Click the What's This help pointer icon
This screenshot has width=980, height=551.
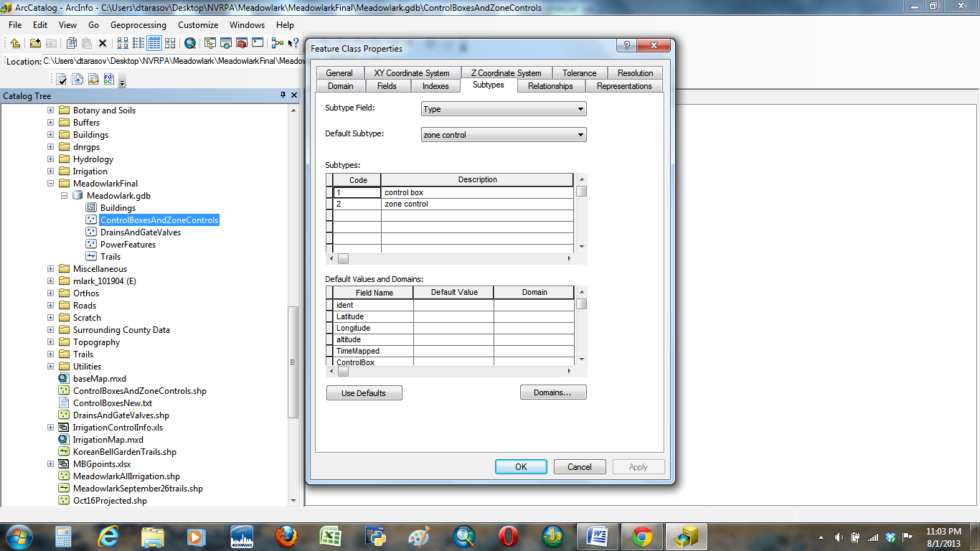(x=293, y=43)
